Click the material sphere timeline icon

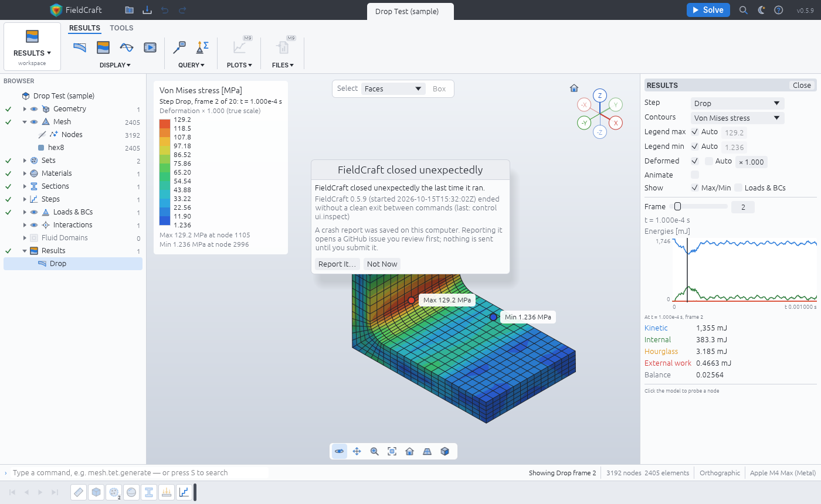point(132,492)
